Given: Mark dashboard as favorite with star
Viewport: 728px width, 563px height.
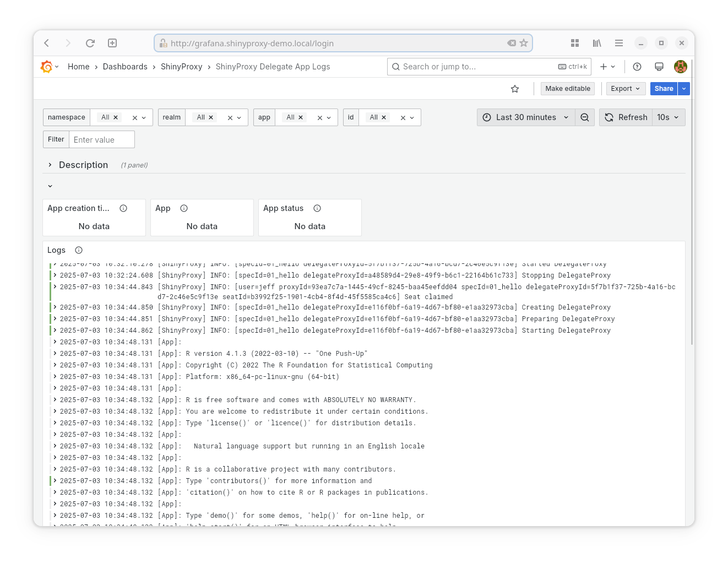Looking at the screenshot, I should (x=515, y=89).
